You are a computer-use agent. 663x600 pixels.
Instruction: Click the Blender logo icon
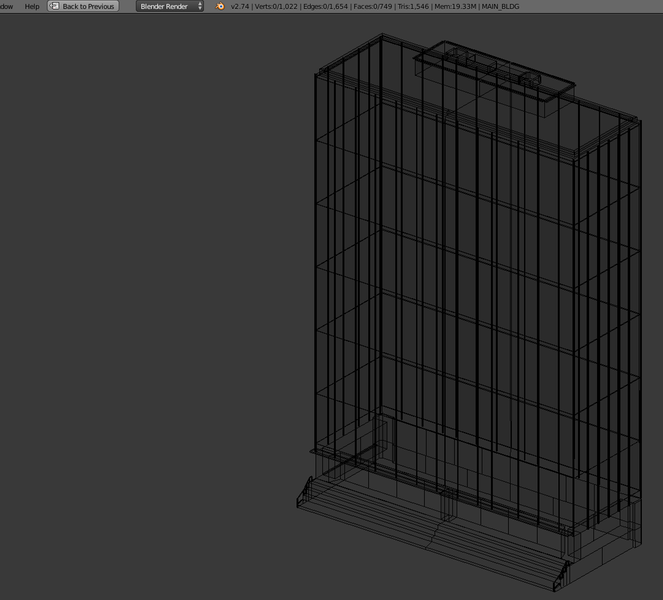tap(219, 6)
